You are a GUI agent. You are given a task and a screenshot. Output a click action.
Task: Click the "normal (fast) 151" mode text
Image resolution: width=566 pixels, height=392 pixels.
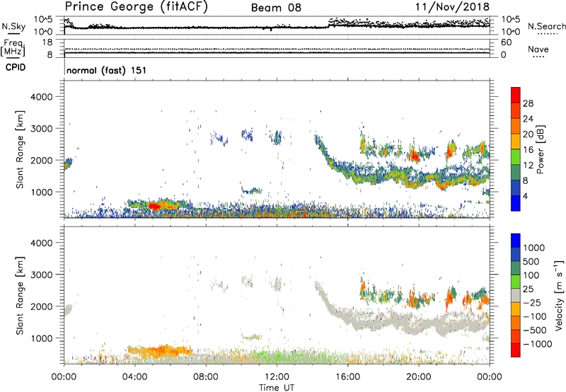107,70
